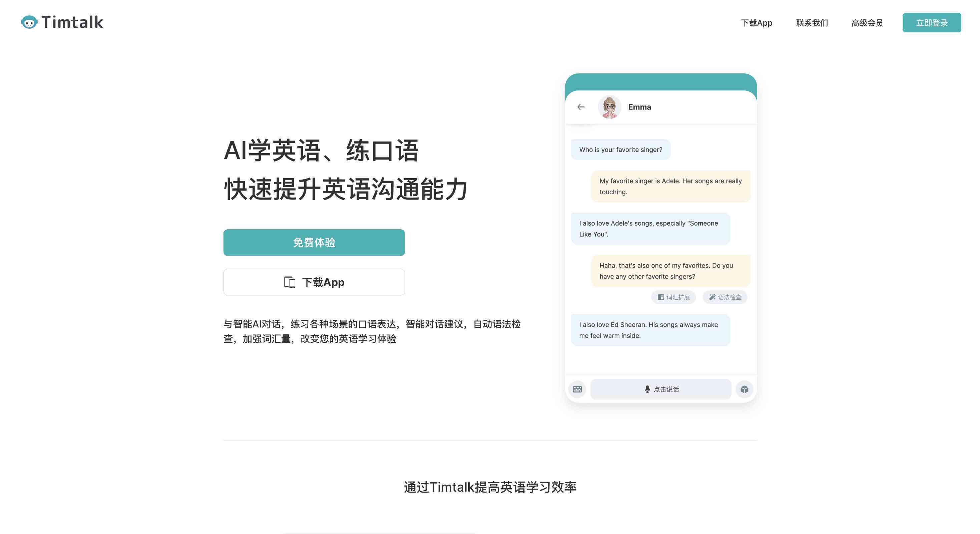Click the description paragraph starting 与智能AI对话
Viewport: 980px width, 534px height.
(372, 331)
